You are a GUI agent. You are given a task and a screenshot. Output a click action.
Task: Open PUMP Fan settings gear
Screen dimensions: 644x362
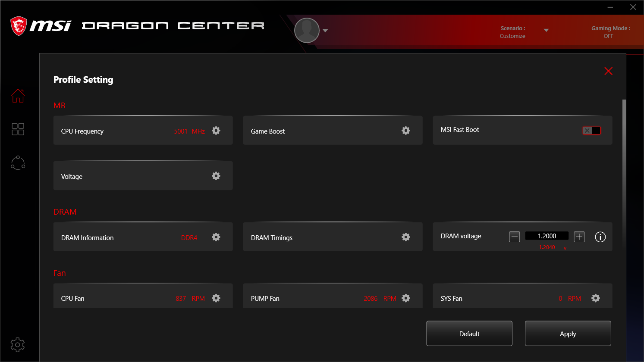[x=406, y=298]
